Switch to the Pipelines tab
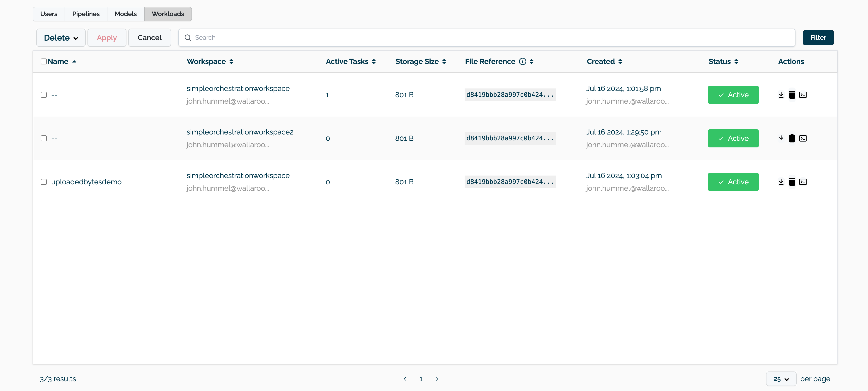This screenshot has height=391, width=868. (x=86, y=14)
